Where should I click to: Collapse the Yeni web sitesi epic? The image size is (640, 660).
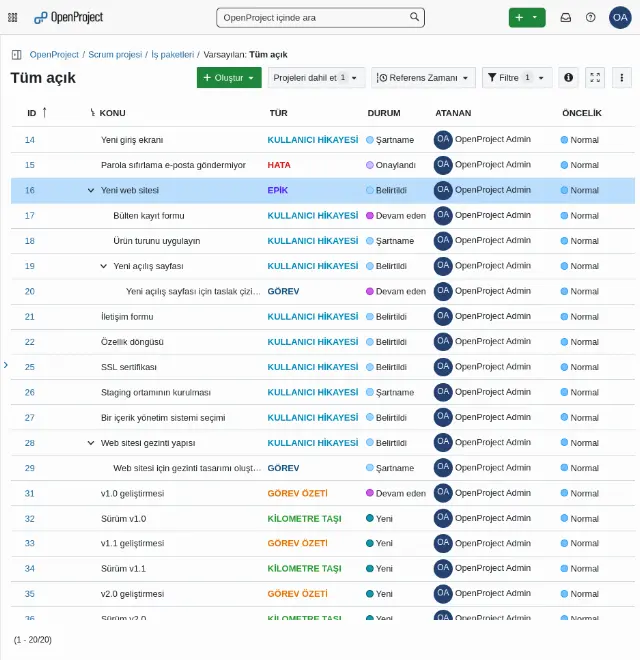[x=91, y=190]
